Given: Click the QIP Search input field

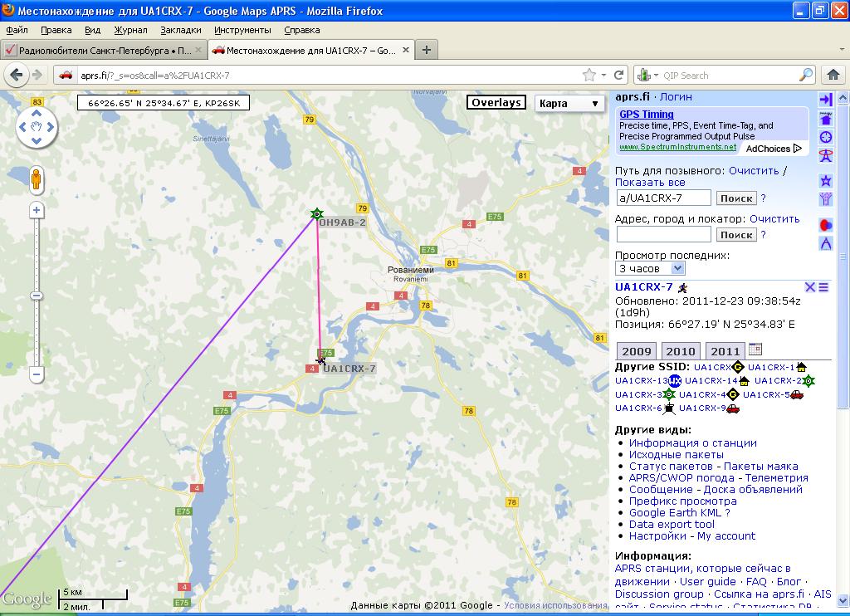Looking at the screenshot, I should pyautogui.click(x=729, y=76).
